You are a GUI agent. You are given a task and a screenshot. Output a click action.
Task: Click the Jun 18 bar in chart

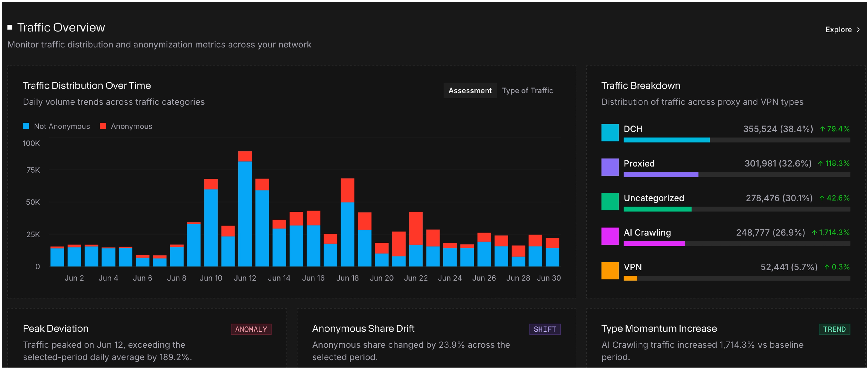tap(347, 222)
